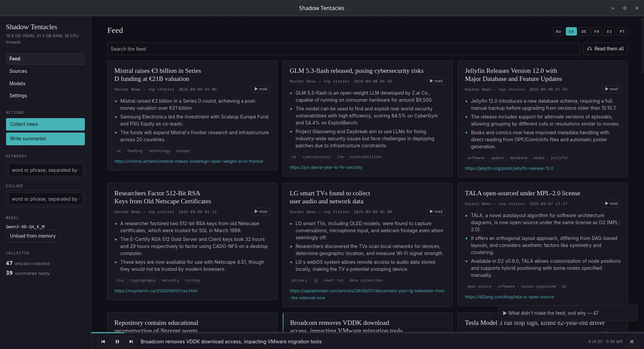This screenshot has height=349, width=644.
Task: Click the GLM 5.3-flash released headline
Action: click(357, 71)
